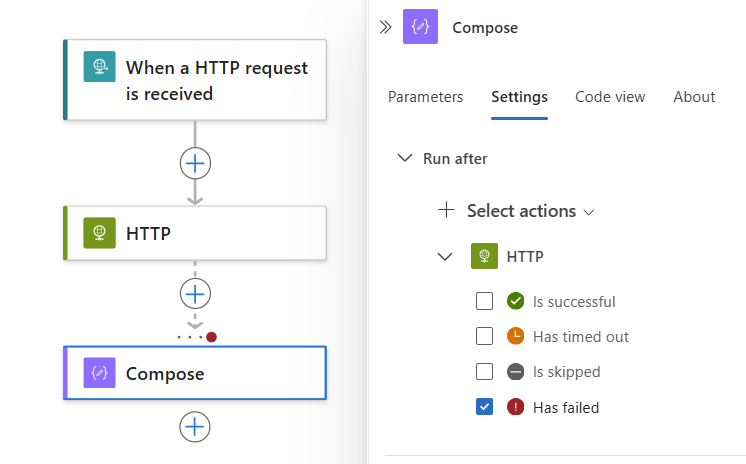This screenshot has width=746, height=464.
Task: Enable the "Is successful" checkbox
Action: pos(485,301)
